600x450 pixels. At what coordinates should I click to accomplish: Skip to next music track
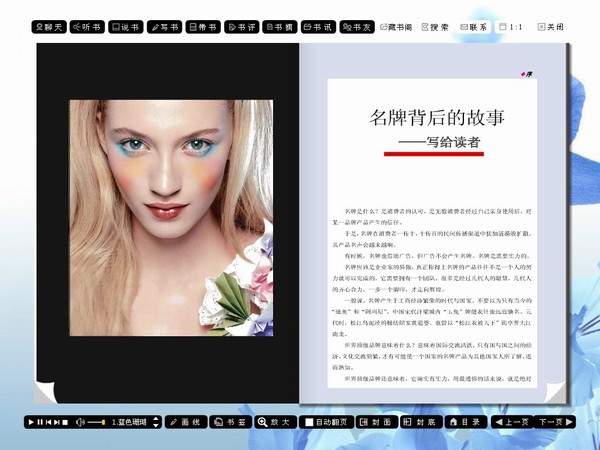[57, 422]
